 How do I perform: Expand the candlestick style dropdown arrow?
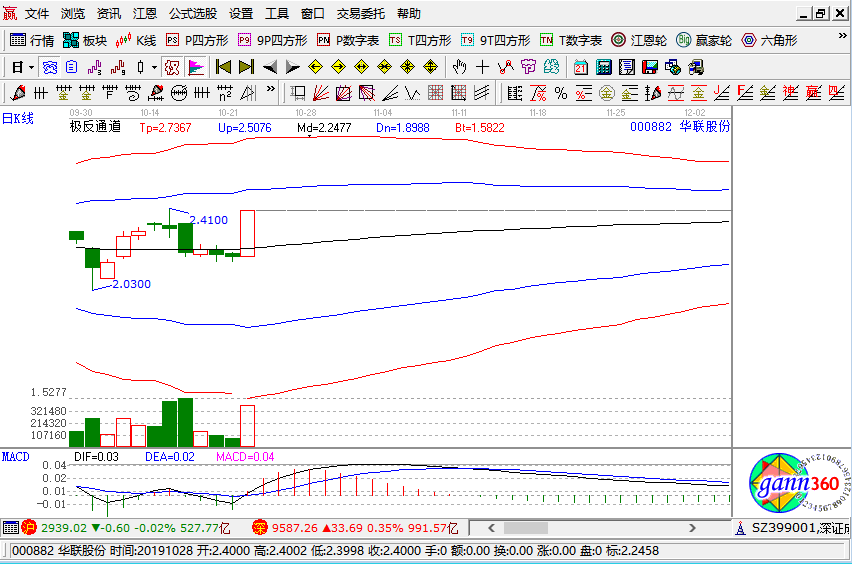click(153, 67)
